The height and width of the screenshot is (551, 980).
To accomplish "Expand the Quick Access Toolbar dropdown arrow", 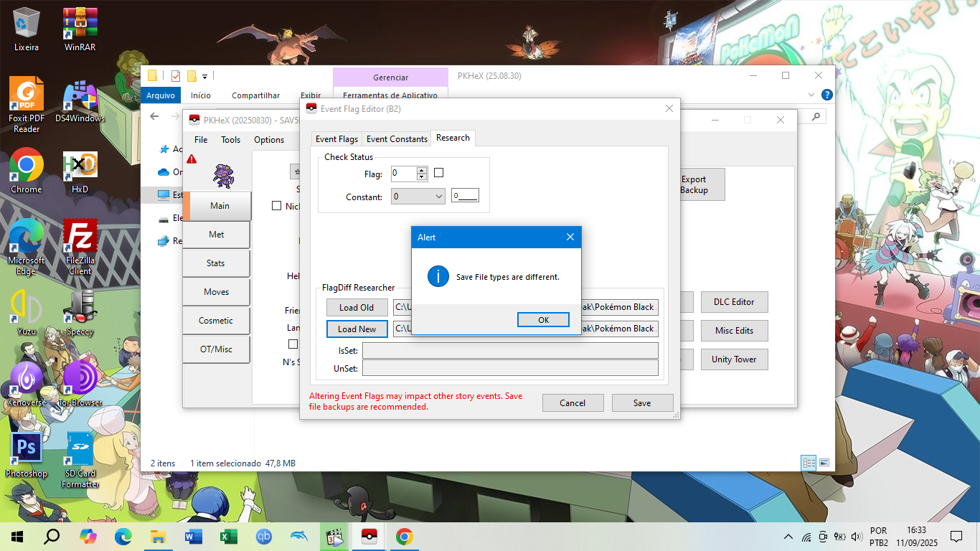I will point(205,76).
